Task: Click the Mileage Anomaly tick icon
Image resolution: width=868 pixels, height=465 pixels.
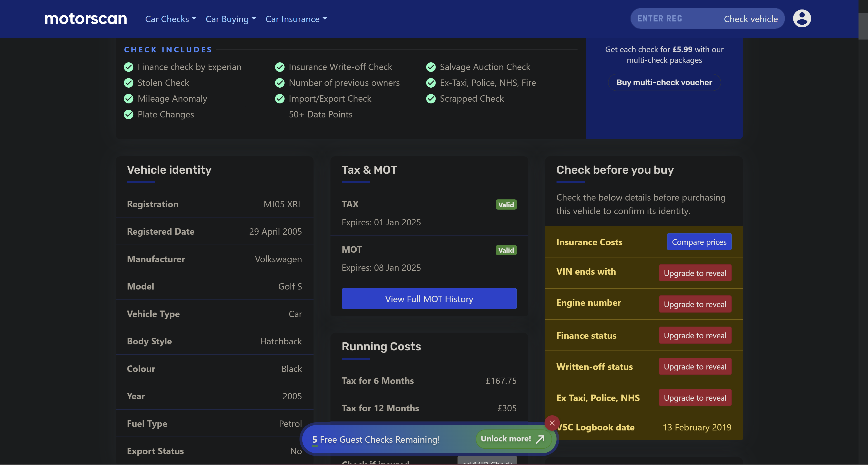Action: point(129,99)
